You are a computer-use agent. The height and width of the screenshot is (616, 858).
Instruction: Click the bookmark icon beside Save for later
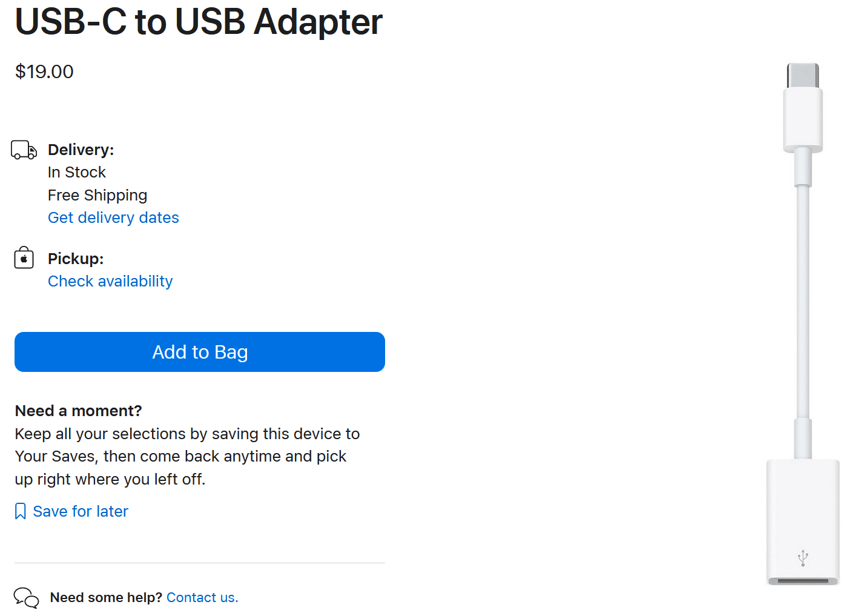coord(21,511)
